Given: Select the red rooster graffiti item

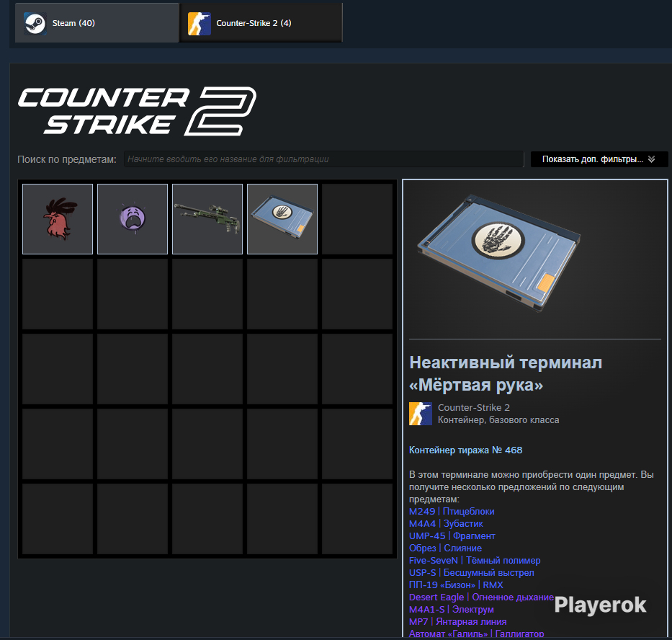Looking at the screenshot, I should tap(58, 219).
